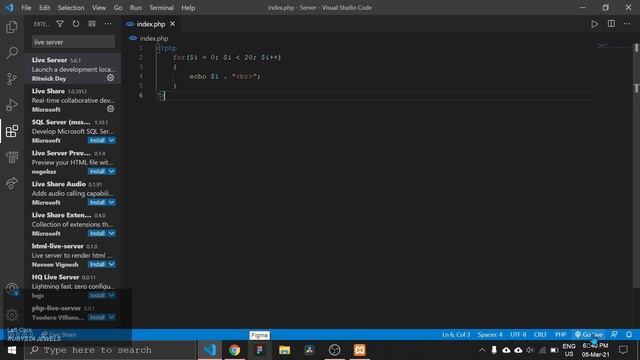Screen dimensions: 640x360
Task: Open the Manage gear in activity bar
Action: tap(12, 314)
